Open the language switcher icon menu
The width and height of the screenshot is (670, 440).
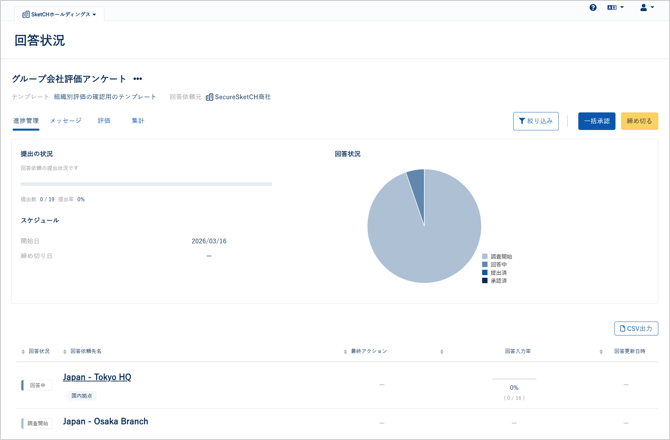click(615, 8)
